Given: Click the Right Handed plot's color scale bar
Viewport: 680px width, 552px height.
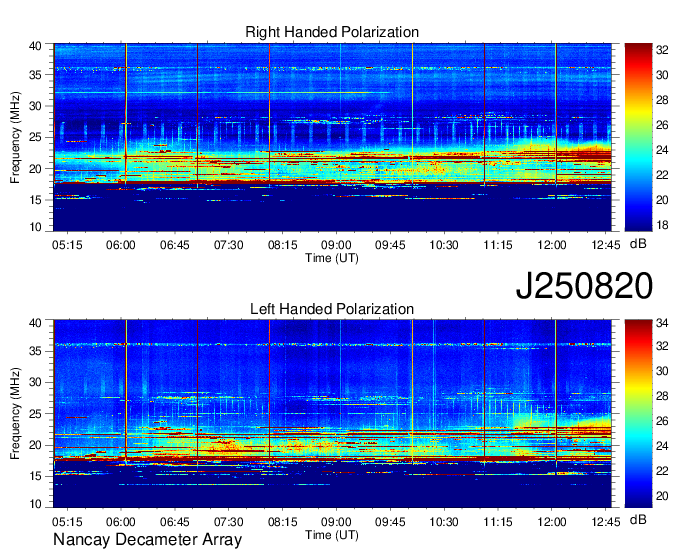Looking at the screenshot, I should (638, 137).
